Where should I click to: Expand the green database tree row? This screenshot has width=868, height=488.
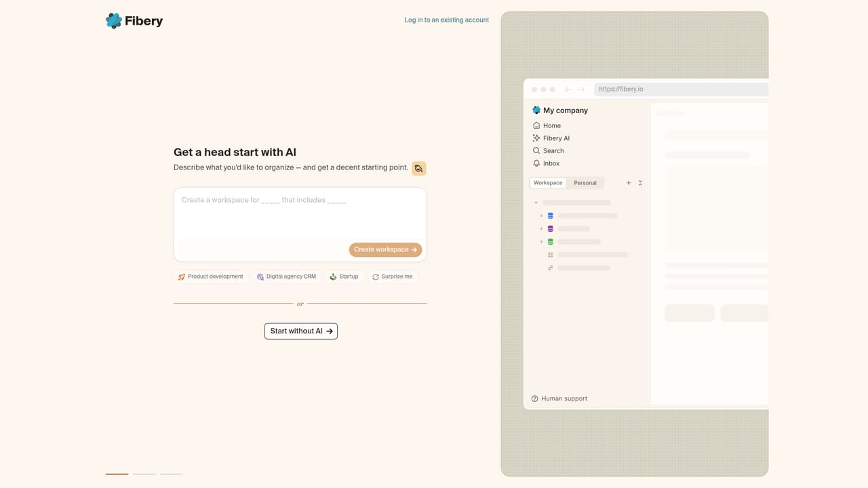[541, 242]
